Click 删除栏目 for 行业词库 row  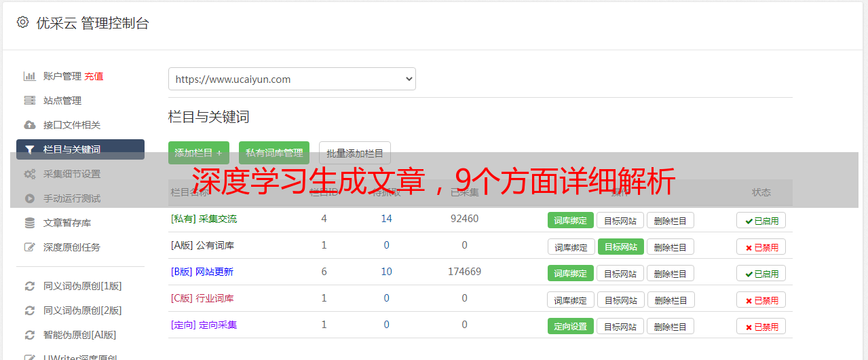coord(670,300)
